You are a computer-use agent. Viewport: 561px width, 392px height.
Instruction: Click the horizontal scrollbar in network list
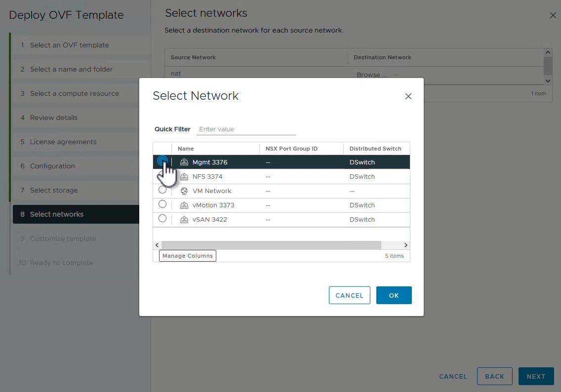[271, 245]
